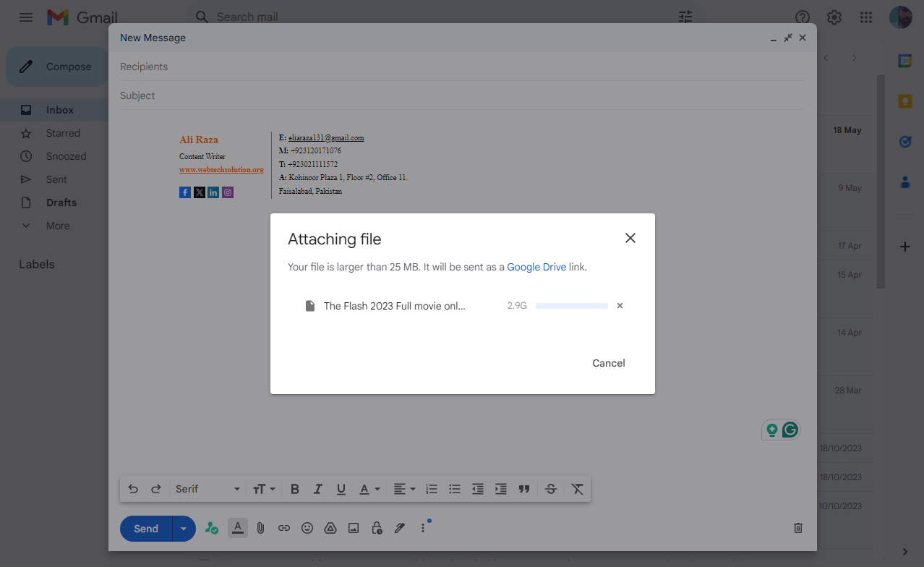Click the Compose button

click(x=57, y=67)
